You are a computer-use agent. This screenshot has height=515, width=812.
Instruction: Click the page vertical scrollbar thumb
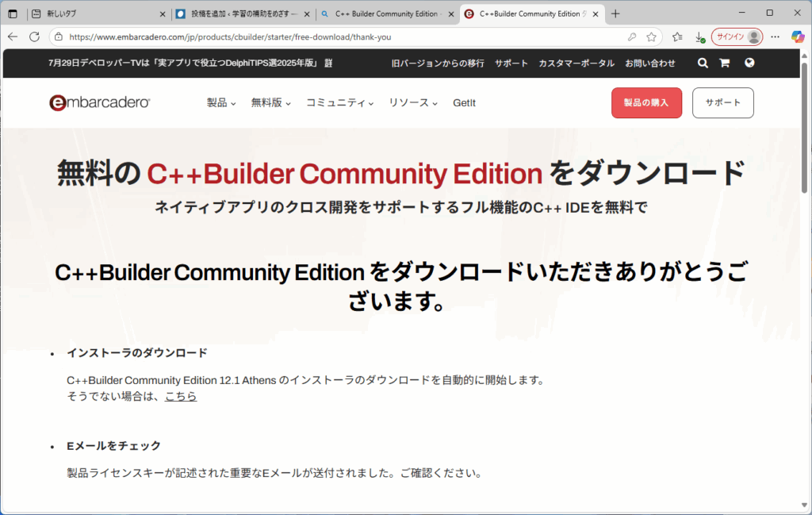(804, 128)
